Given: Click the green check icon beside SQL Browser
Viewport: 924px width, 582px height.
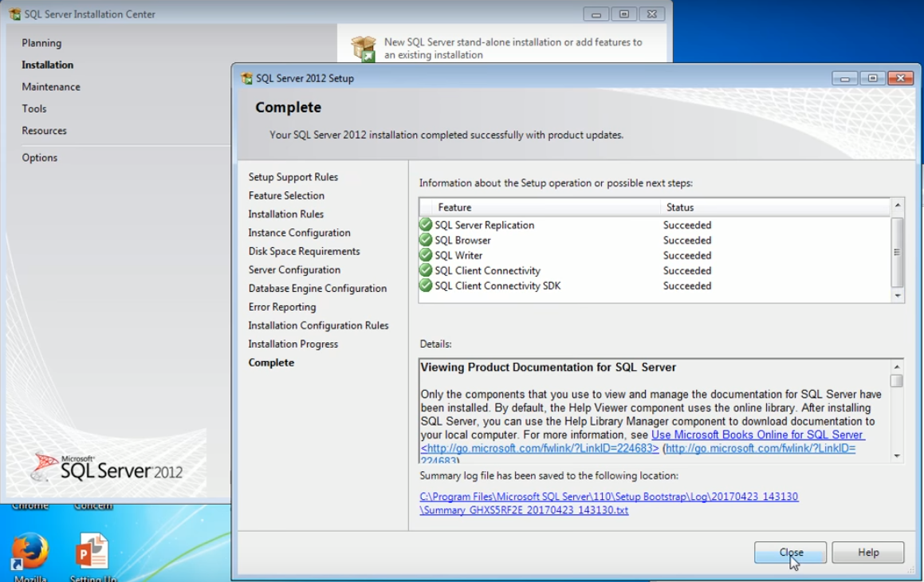Looking at the screenshot, I should [x=426, y=240].
